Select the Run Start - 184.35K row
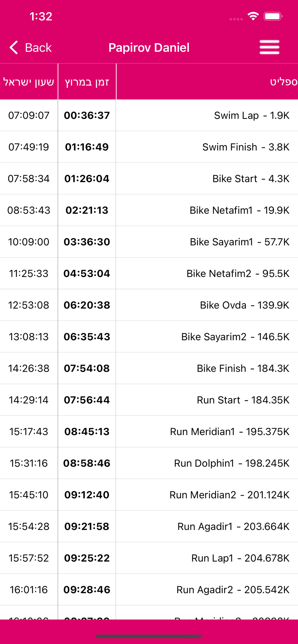 click(x=243, y=400)
